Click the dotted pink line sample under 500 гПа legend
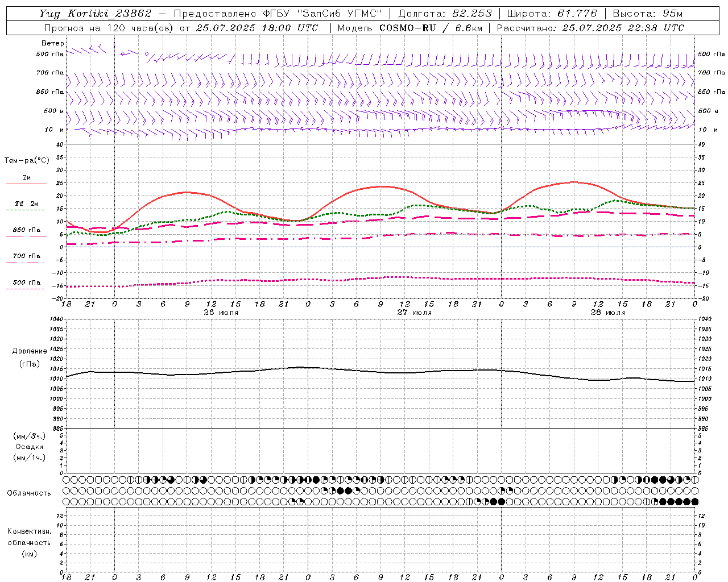The width and height of the screenshot is (728, 582). pyautogui.click(x=26, y=289)
